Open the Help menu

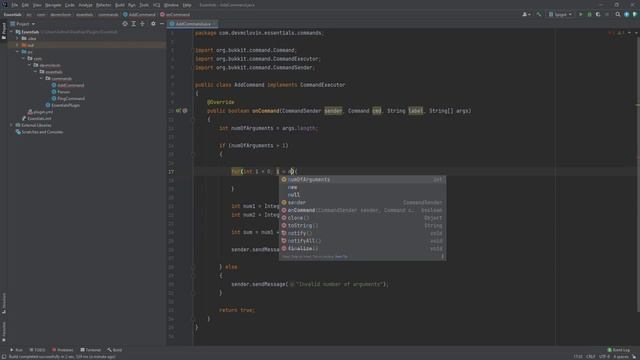coord(187,5)
